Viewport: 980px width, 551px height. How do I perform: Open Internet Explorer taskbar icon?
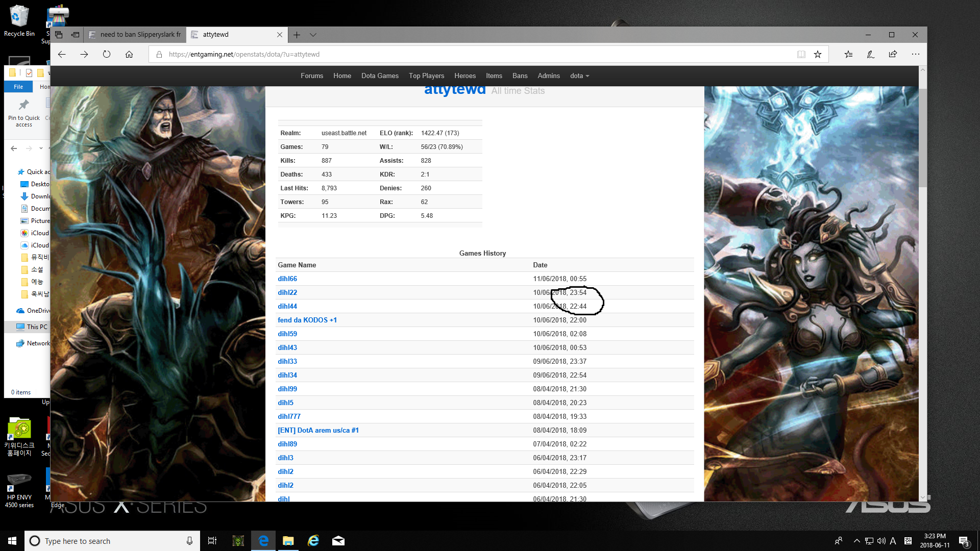tap(313, 541)
